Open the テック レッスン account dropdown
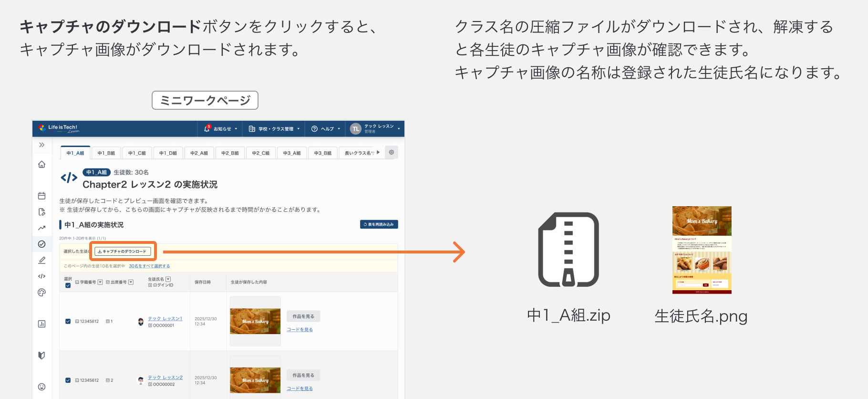This screenshot has height=399, width=868. (399, 129)
